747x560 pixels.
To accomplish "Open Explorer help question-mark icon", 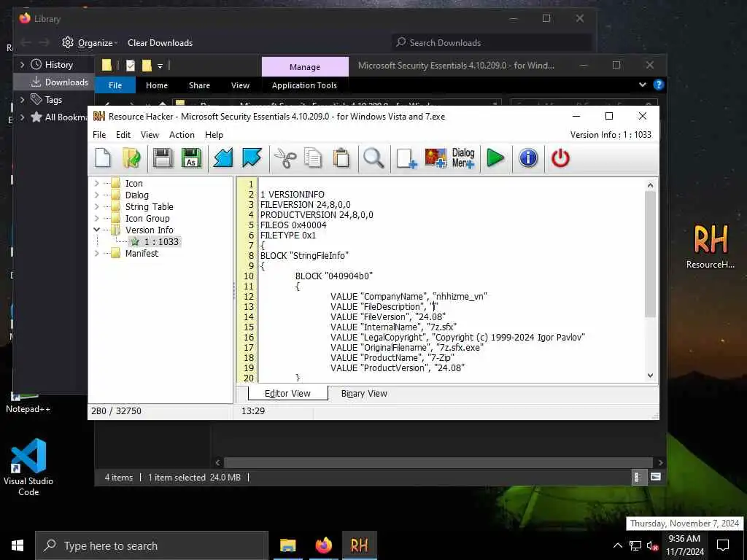I will point(659,85).
